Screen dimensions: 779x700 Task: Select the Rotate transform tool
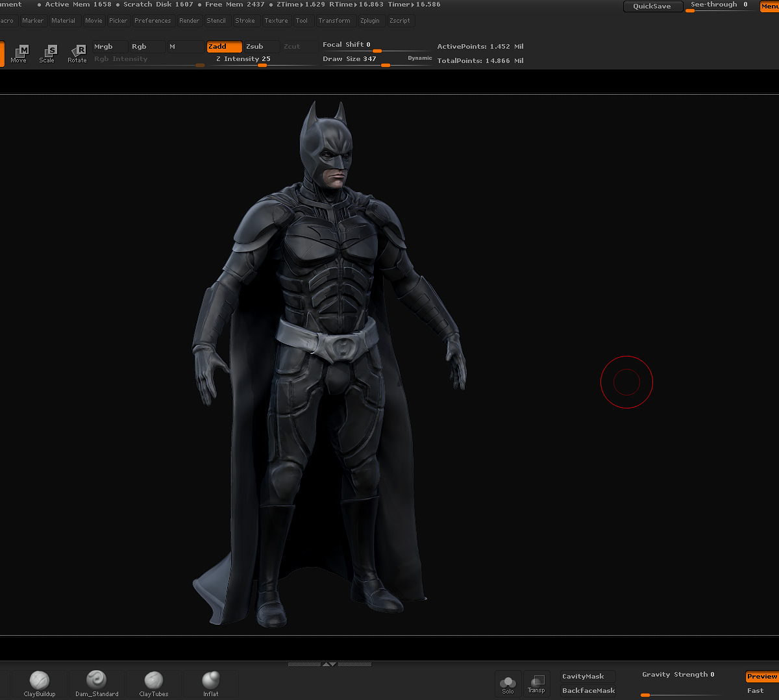(x=77, y=53)
